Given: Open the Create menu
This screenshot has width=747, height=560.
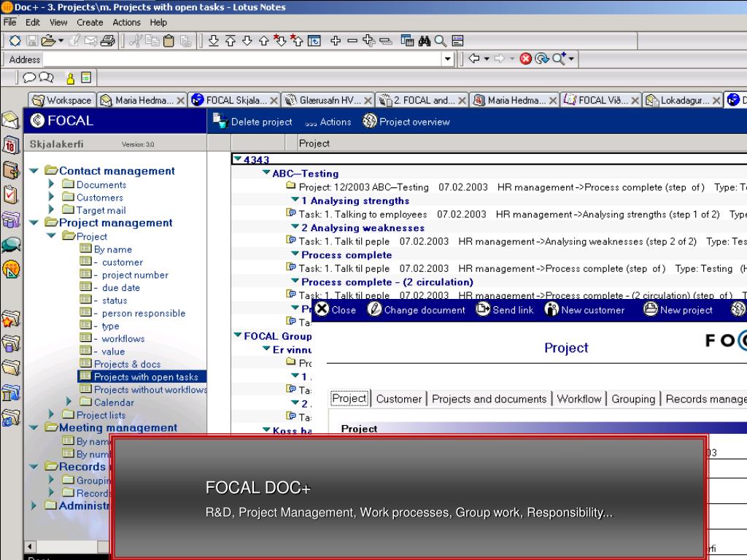Looking at the screenshot, I should click(x=90, y=23).
